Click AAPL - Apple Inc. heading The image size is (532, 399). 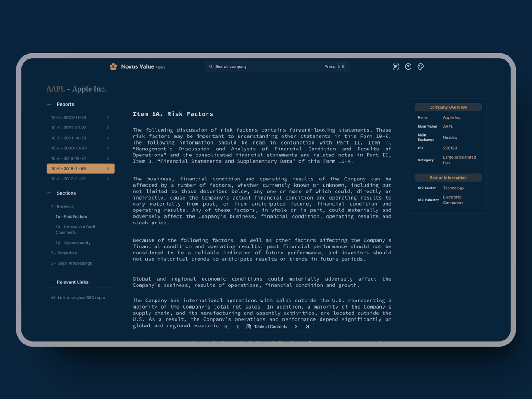click(76, 89)
